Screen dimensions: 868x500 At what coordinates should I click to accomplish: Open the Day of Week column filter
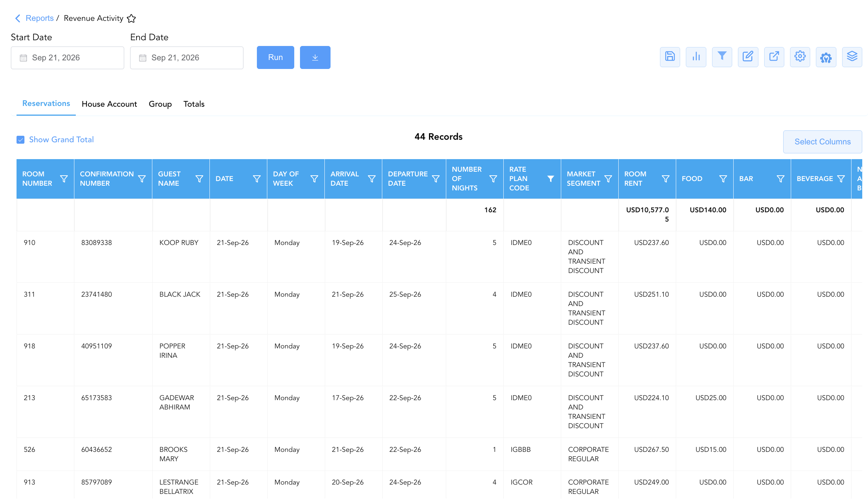[x=314, y=179]
